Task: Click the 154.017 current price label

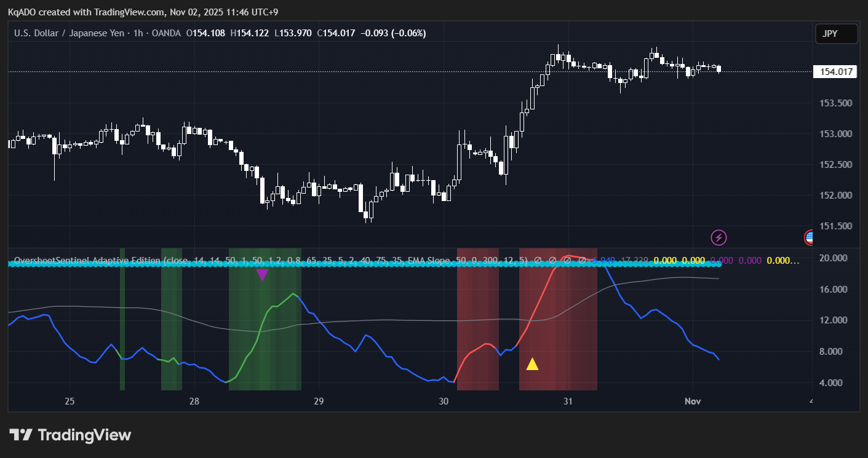Action: [x=835, y=72]
